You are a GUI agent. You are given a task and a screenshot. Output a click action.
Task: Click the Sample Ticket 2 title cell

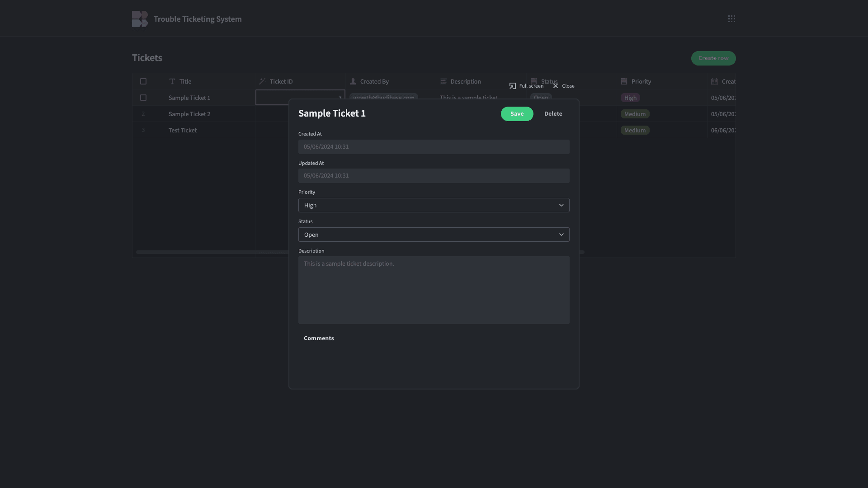pos(210,114)
